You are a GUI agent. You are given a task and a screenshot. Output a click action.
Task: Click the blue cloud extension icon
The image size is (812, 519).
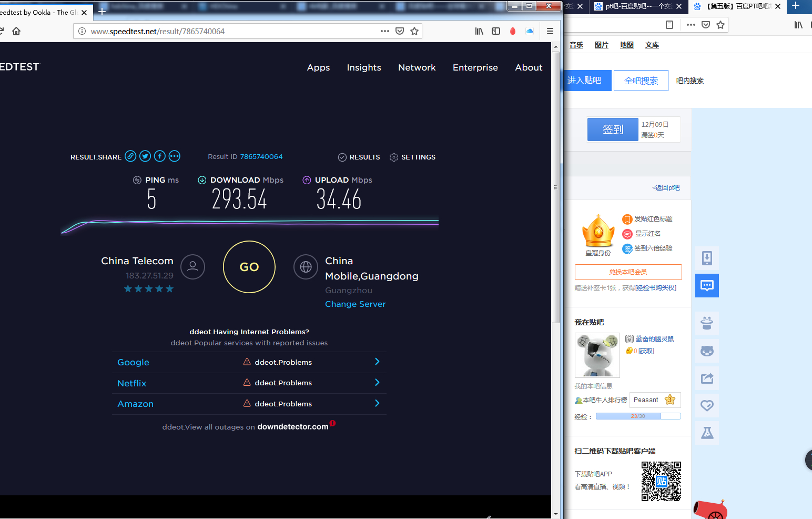click(530, 31)
